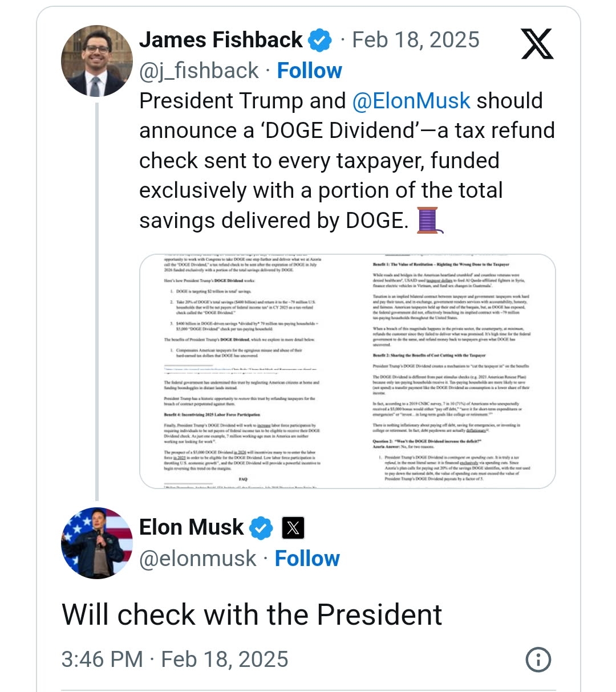
Task: Click the Feb 18, 2025 date beside Fishback
Action: [416, 40]
